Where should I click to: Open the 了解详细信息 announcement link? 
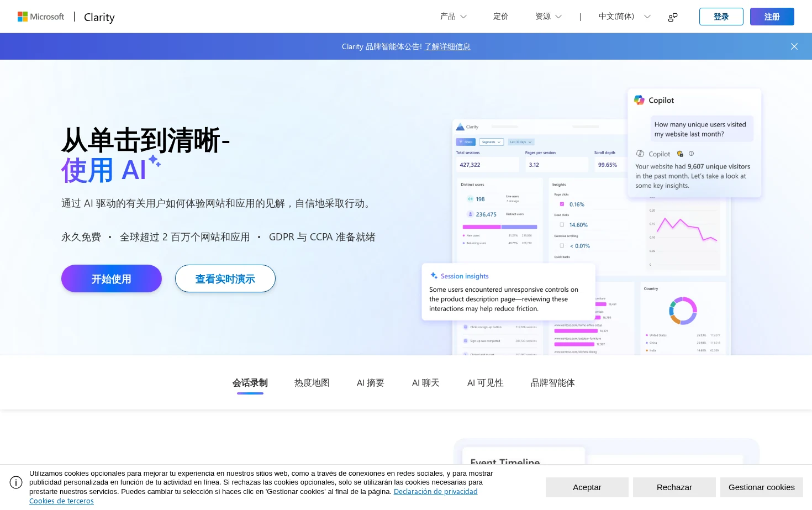[x=447, y=46]
